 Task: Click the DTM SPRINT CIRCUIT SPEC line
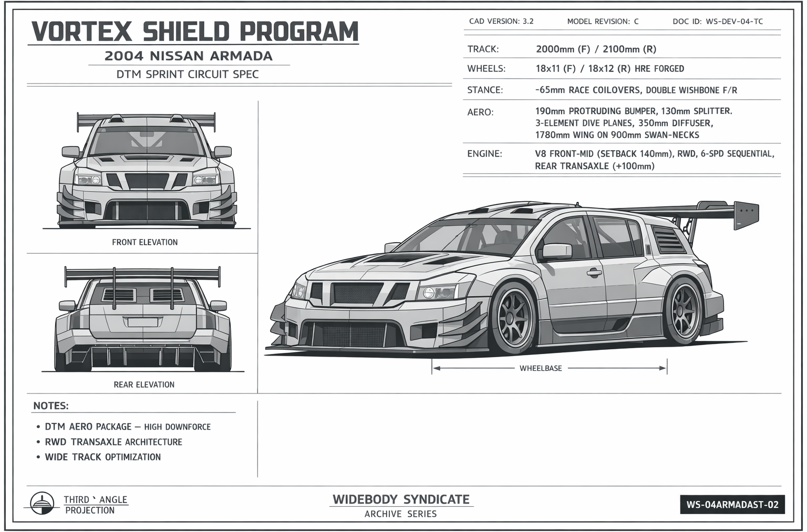pos(188,74)
